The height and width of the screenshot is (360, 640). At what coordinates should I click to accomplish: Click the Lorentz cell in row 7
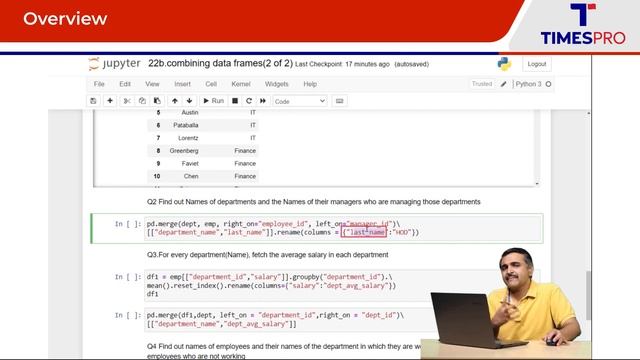[x=188, y=138]
